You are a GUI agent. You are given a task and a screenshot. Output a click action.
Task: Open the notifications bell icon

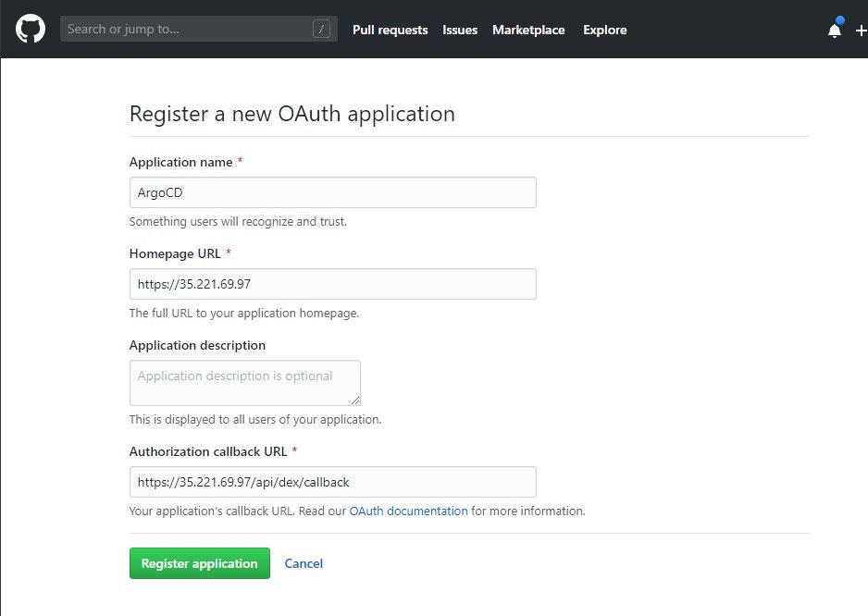(835, 30)
